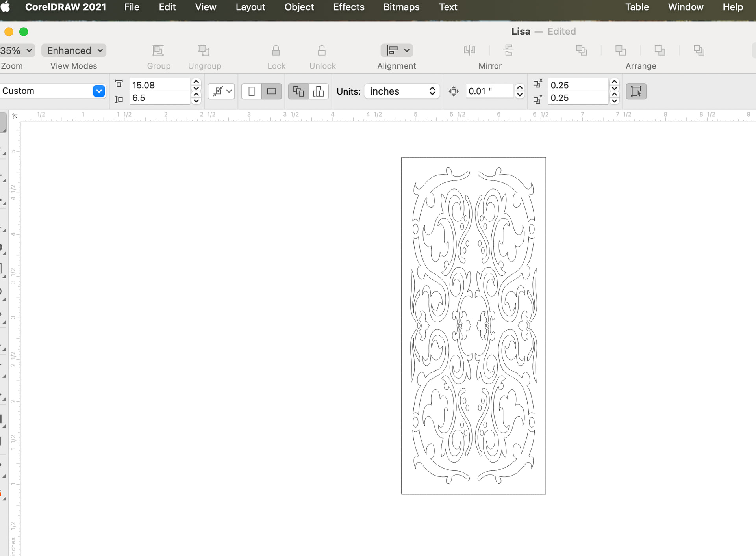Open the Alignment dropdown button
Image resolution: width=756 pixels, height=556 pixels.
point(397,50)
